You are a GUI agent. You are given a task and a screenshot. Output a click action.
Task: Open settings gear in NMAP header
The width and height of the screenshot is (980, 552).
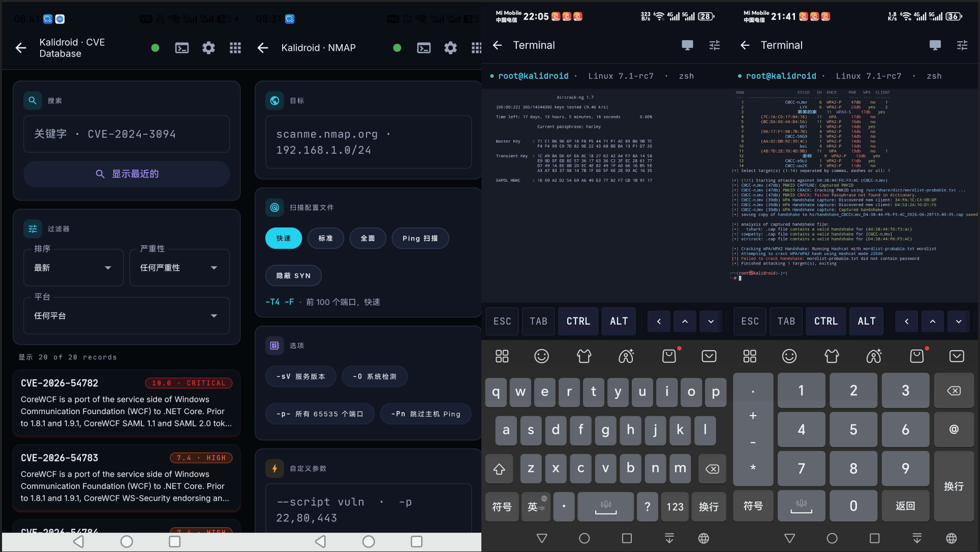pos(450,48)
